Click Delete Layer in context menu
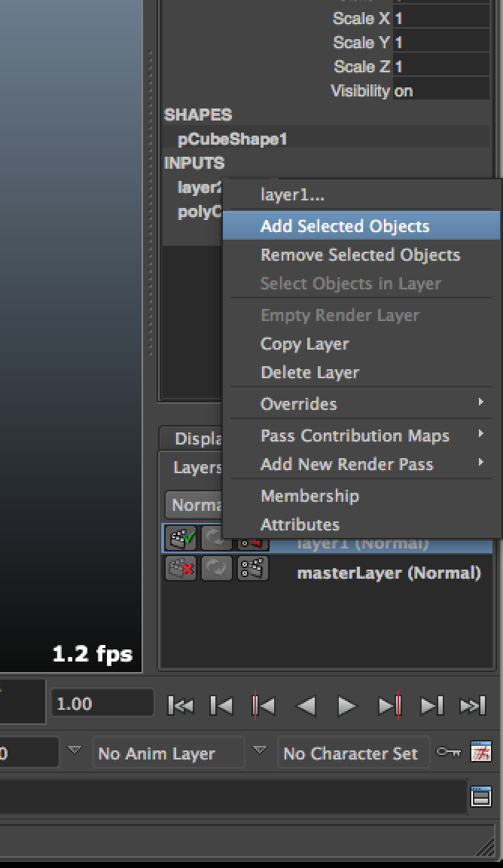This screenshot has width=503, height=868. pos(309,372)
